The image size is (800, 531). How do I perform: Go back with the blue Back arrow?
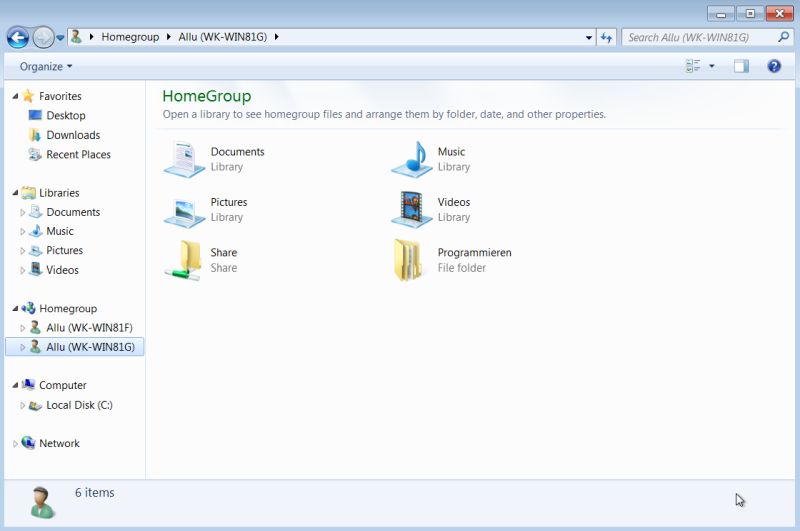(18, 37)
